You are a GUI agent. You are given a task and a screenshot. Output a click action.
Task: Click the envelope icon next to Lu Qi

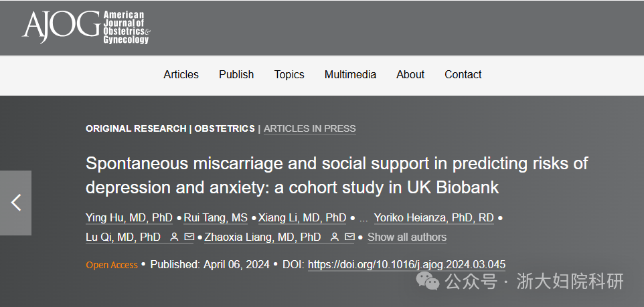coord(189,237)
